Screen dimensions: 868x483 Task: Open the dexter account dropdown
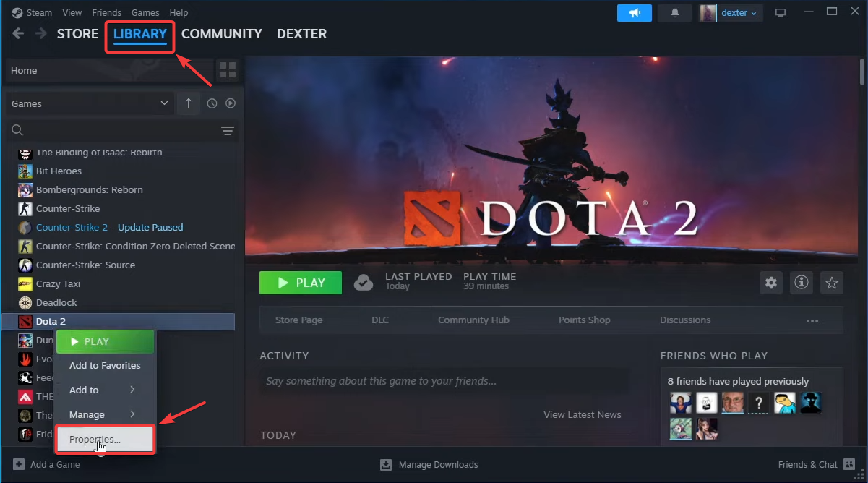click(729, 13)
